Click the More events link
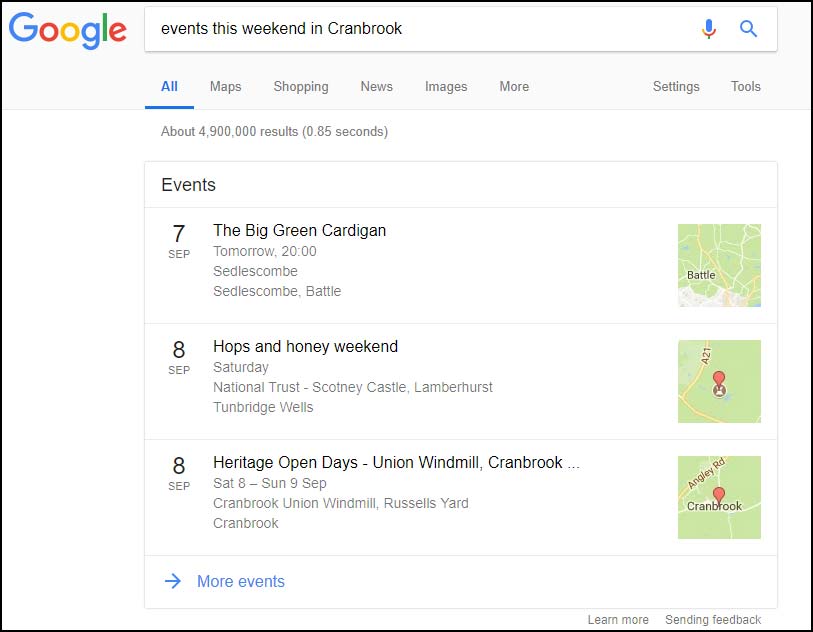The width and height of the screenshot is (813, 632). (241, 581)
